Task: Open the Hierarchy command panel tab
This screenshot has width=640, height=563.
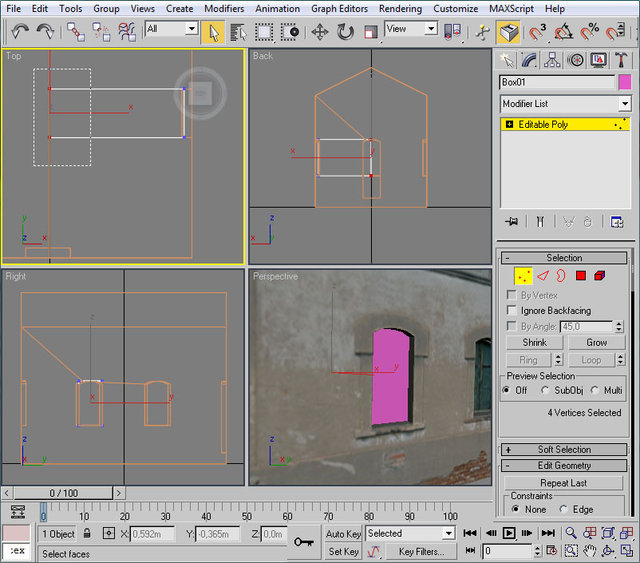Action: [x=553, y=60]
